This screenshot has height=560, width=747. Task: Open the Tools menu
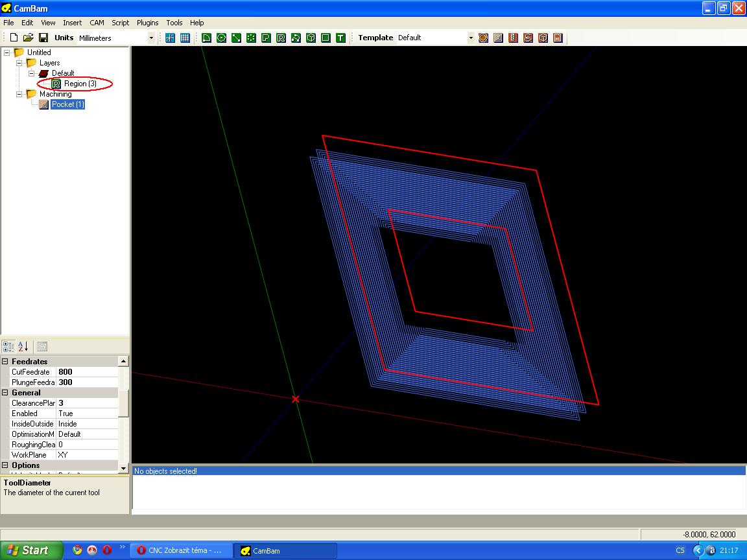pyautogui.click(x=174, y=23)
